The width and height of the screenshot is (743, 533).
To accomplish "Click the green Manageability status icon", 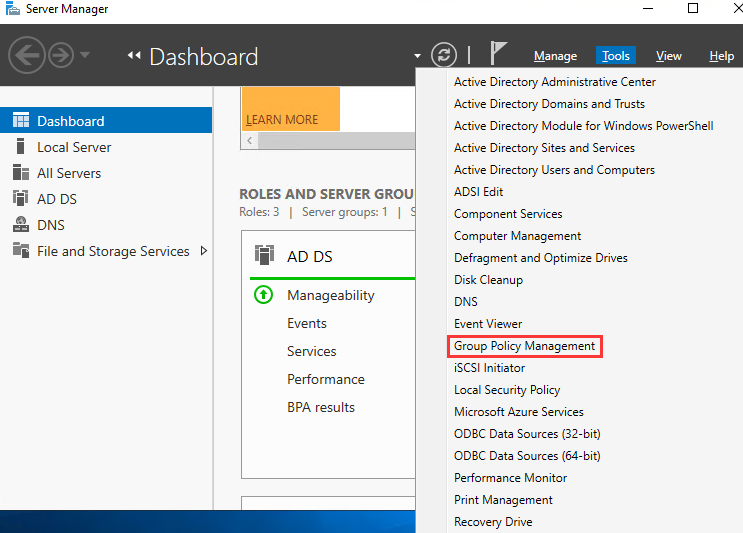I will tap(263, 295).
